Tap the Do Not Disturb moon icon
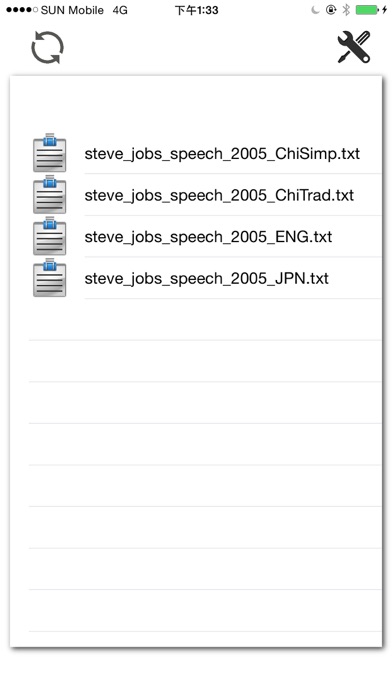This screenshot has height=696, width=392. (x=315, y=10)
